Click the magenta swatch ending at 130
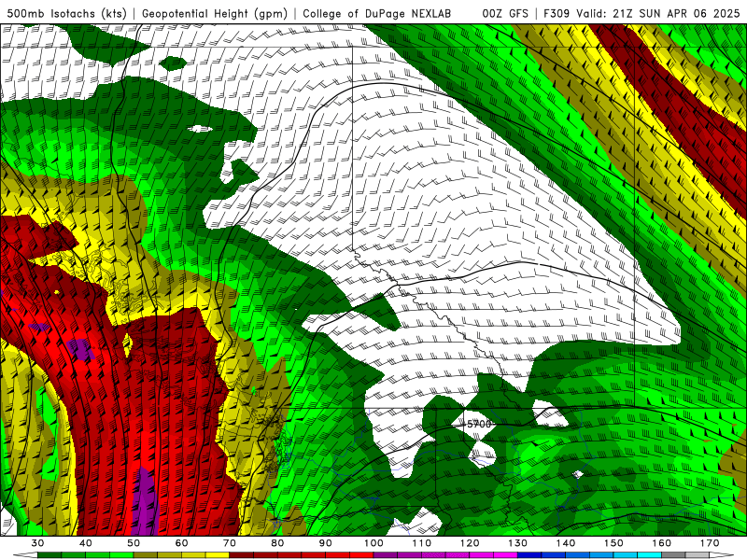 505,554
